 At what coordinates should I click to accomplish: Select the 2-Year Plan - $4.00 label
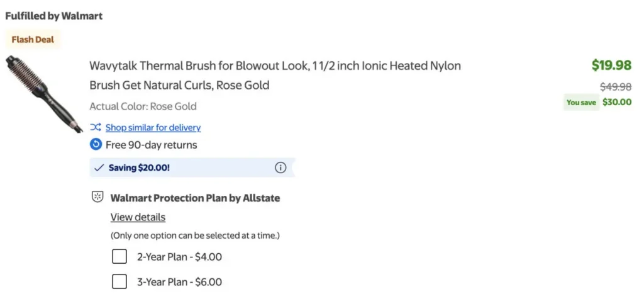click(x=179, y=257)
